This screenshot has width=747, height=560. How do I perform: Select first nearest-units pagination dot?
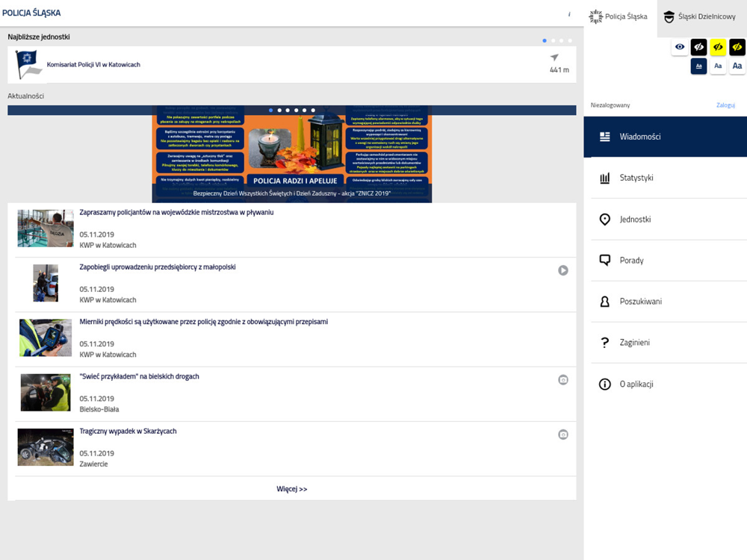(545, 40)
